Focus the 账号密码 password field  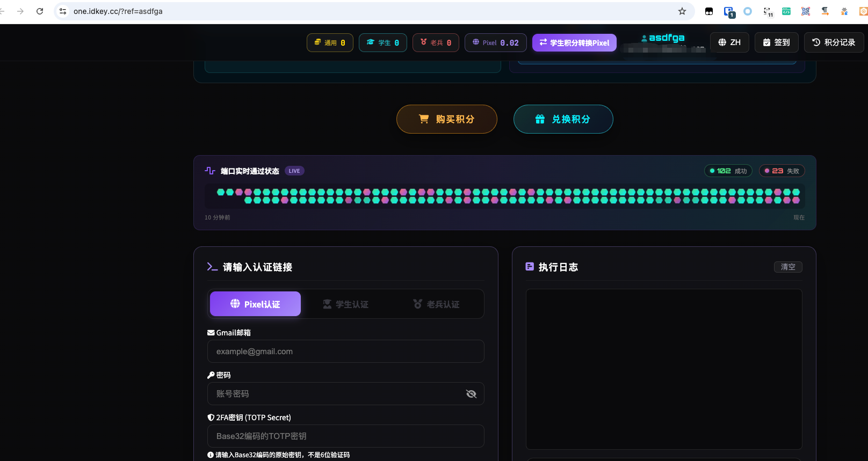tap(346, 394)
